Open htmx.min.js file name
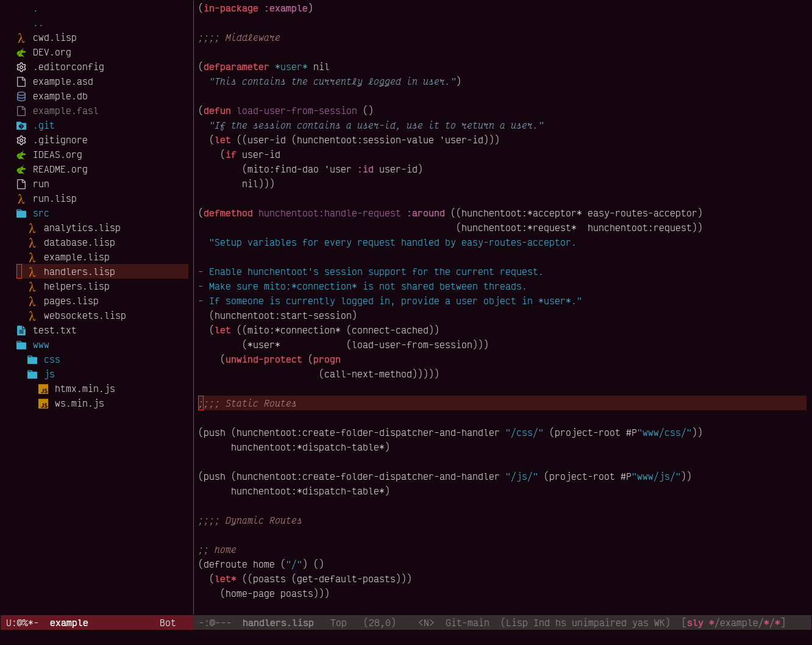This screenshot has width=812, height=645. [x=85, y=389]
